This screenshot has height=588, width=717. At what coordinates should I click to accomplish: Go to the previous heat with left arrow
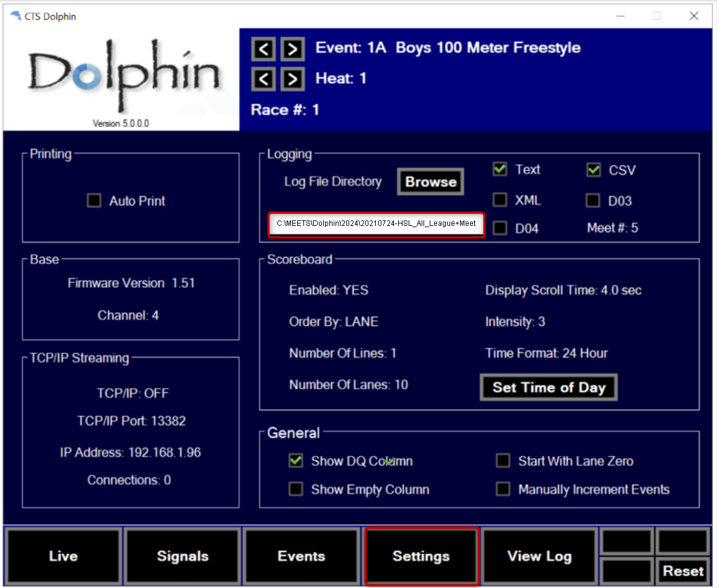tap(263, 79)
